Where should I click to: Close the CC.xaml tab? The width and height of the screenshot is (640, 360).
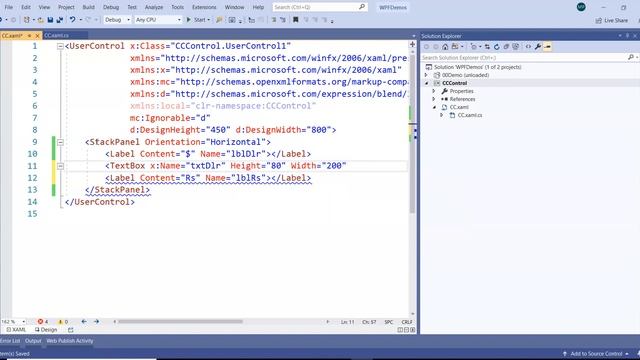[x=37, y=36]
